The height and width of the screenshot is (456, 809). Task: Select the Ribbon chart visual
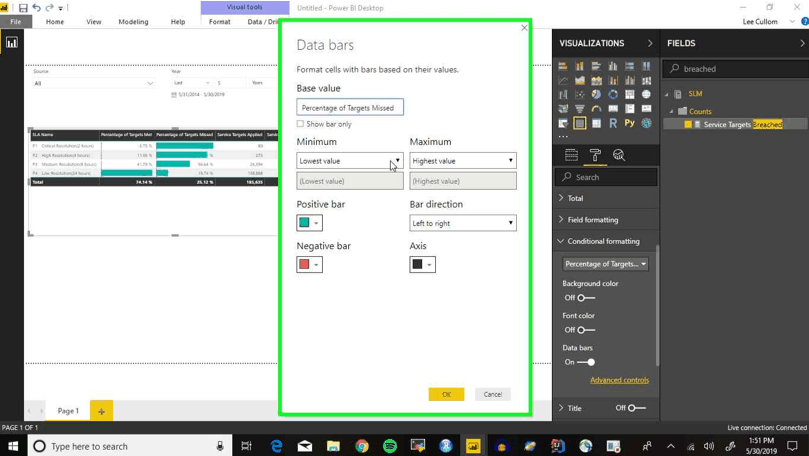(646, 80)
